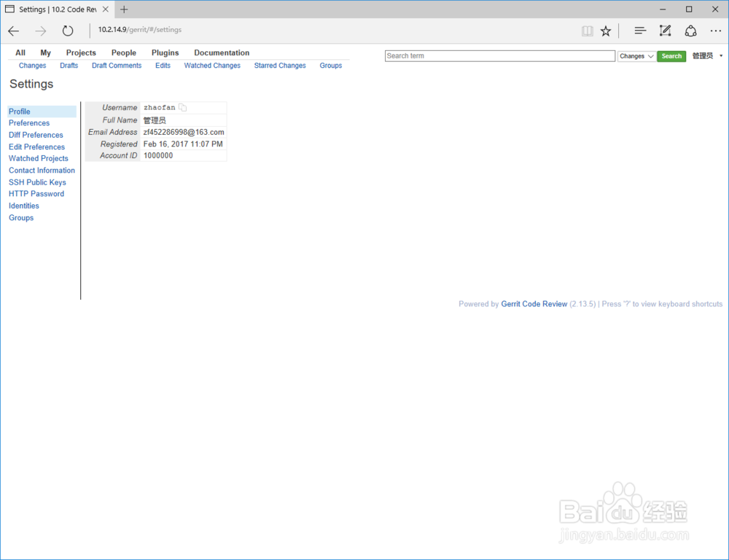Open Make a Web Note pen icon
729x560 pixels.
tap(666, 31)
